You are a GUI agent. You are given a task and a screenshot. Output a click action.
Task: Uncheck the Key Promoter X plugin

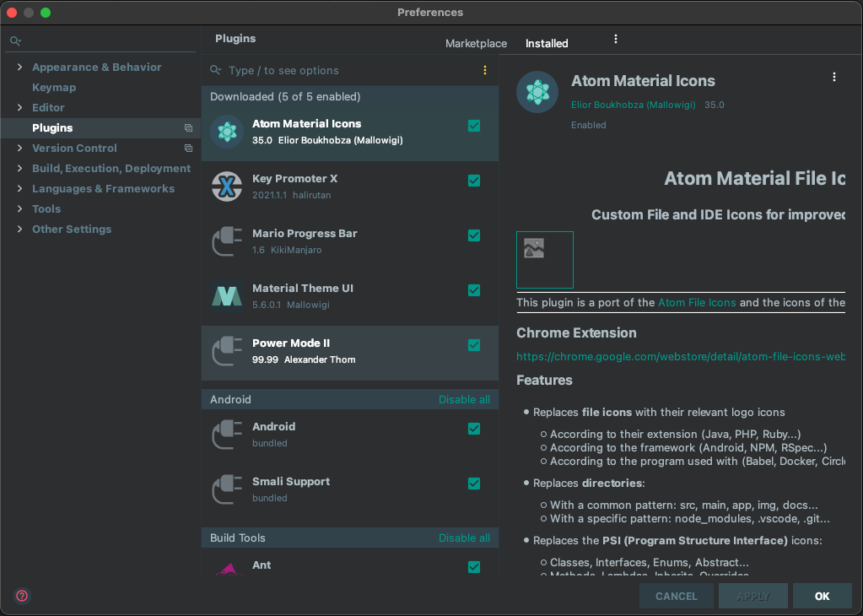pos(474,181)
